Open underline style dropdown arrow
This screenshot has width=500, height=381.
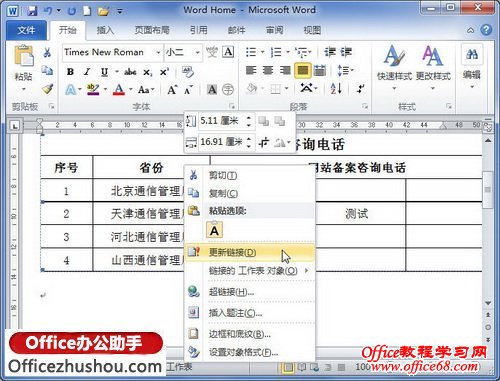click(x=117, y=72)
